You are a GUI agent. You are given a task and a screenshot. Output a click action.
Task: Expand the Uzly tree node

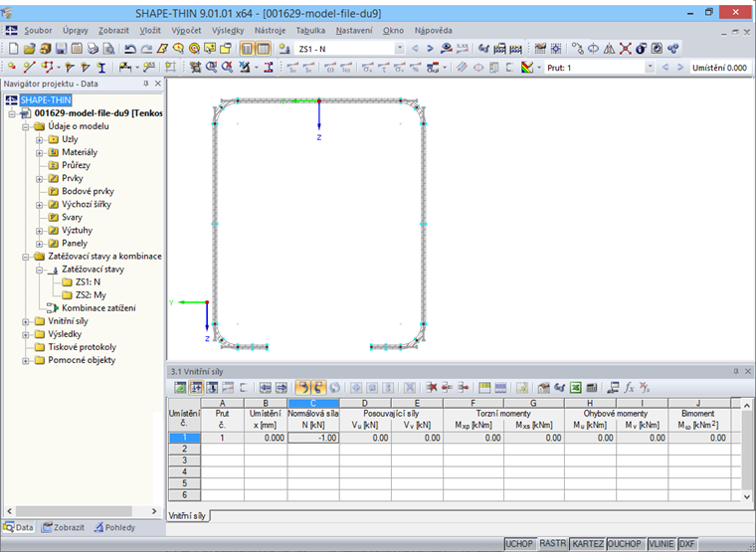click(40, 140)
